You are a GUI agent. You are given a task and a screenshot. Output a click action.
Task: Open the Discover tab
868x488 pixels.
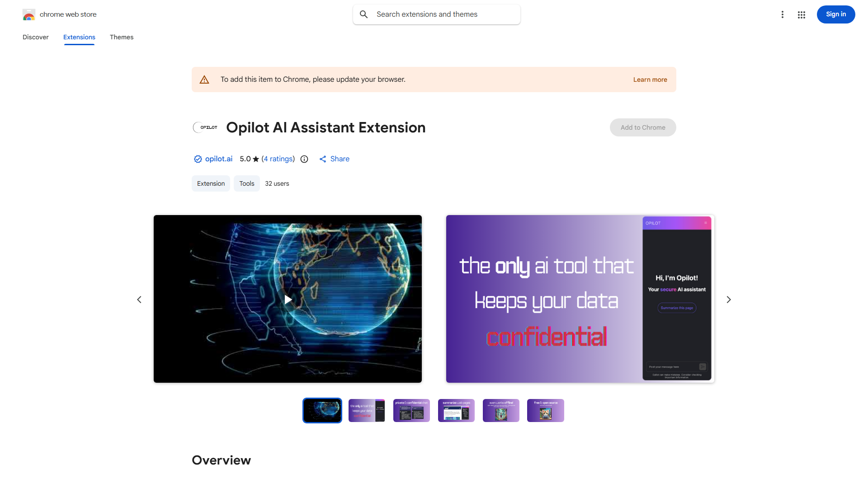click(x=35, y=37)
